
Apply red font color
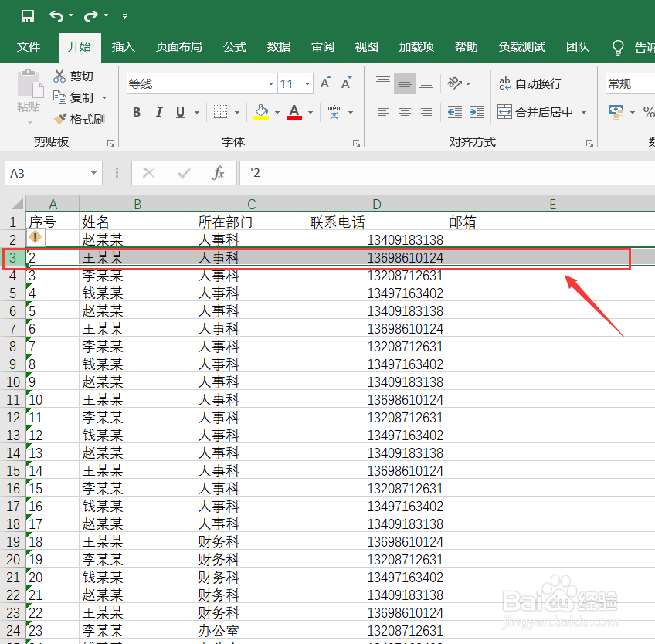(x=294, y=112)
